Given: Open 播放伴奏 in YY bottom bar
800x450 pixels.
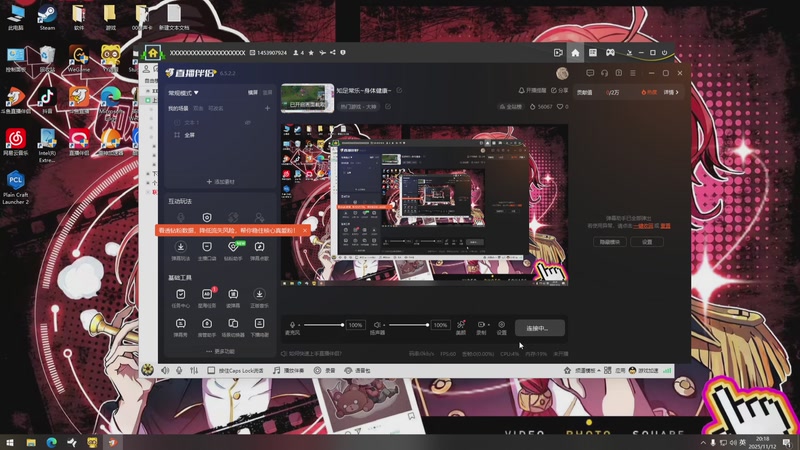Looking at the screenshot, I should click(x=288, y=370).
